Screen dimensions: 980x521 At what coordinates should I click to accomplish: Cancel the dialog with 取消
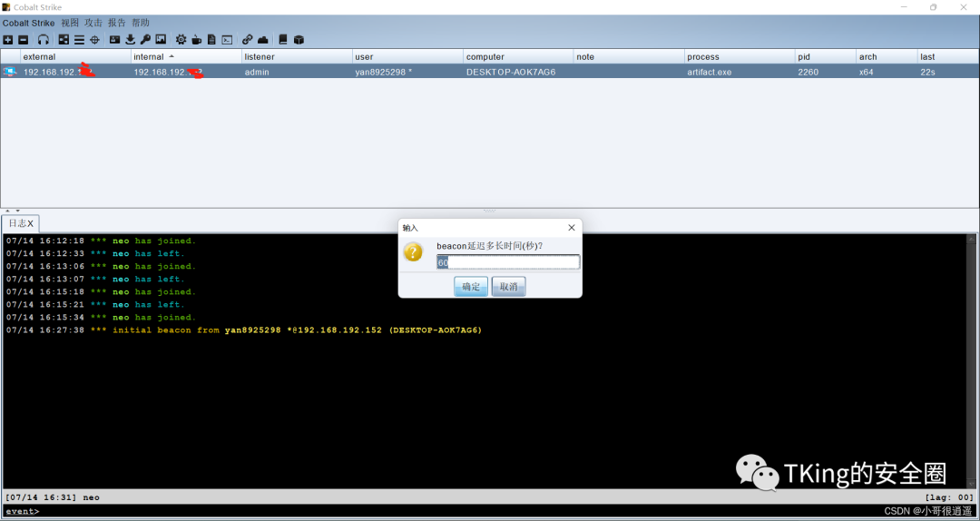coord(509,287)
